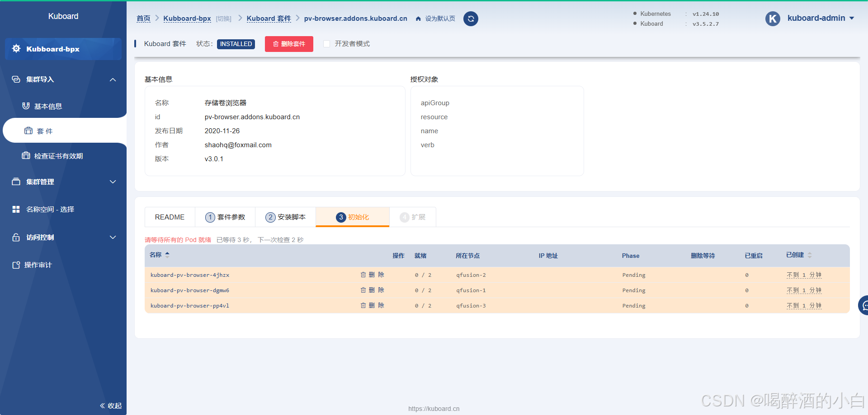The image size is (868, 415).
Task: Click trash delete icon for kuboard-pv-browser-4jhzx
Action: pyautogui.click(x=363, y=275)
